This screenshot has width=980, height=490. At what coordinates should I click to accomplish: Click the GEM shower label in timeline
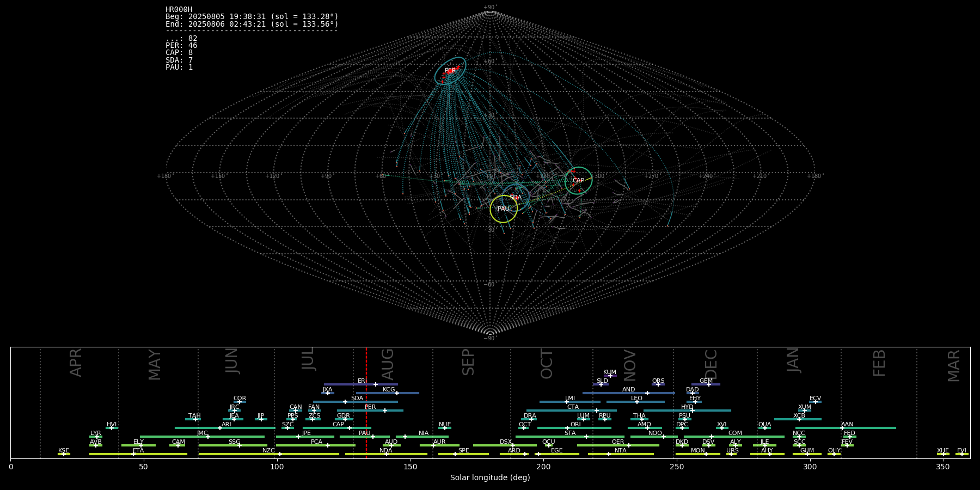point(706,381)
